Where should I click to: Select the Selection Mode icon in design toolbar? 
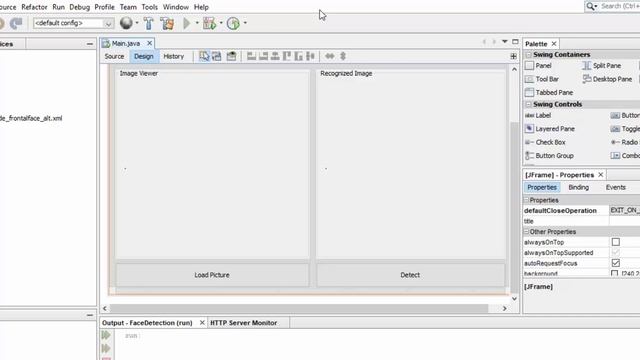tap(204, 56)
